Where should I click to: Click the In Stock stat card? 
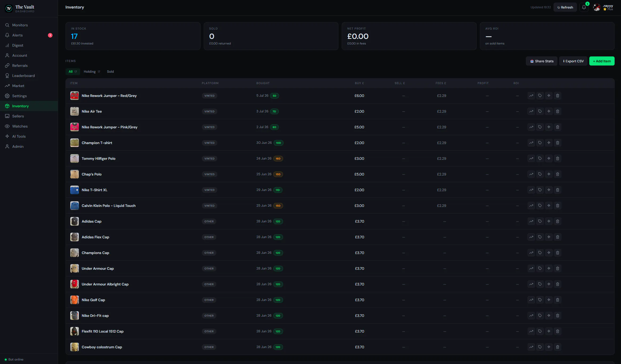point(133,36)
